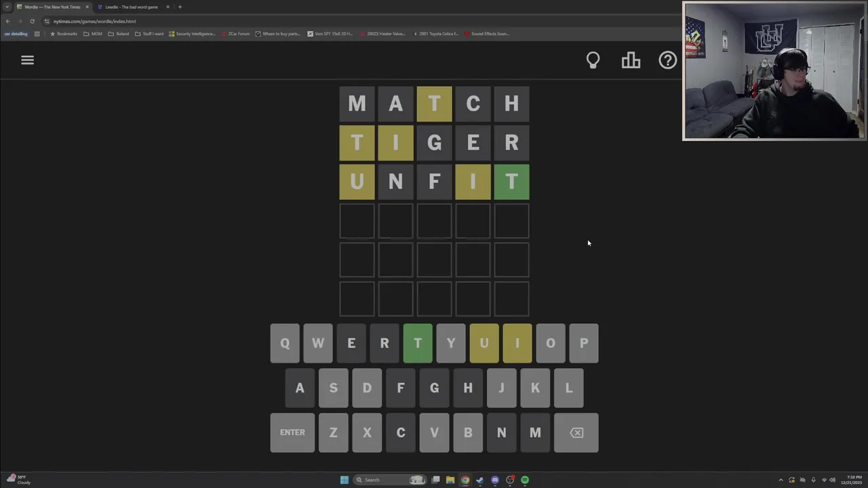Open Discord from the taskbar

[495, 480]
